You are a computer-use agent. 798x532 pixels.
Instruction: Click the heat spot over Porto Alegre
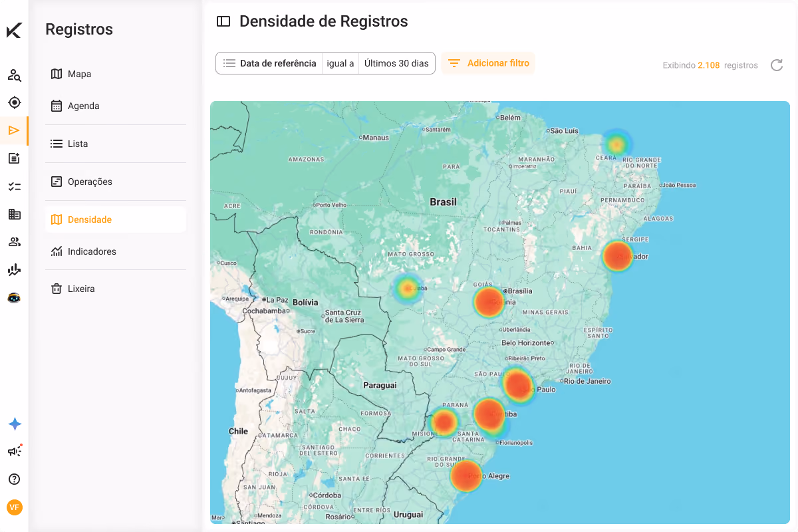pyautogui.click(x=466, y=475)
